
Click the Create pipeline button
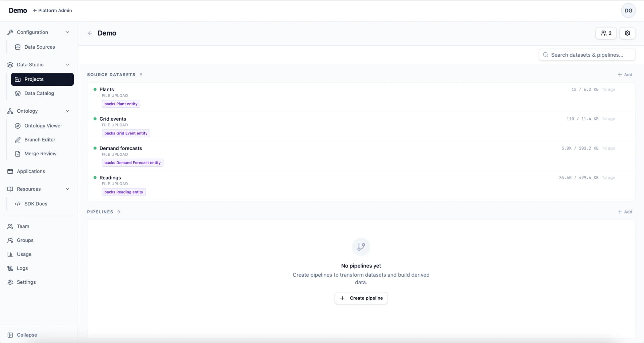[x=361, y=298]
